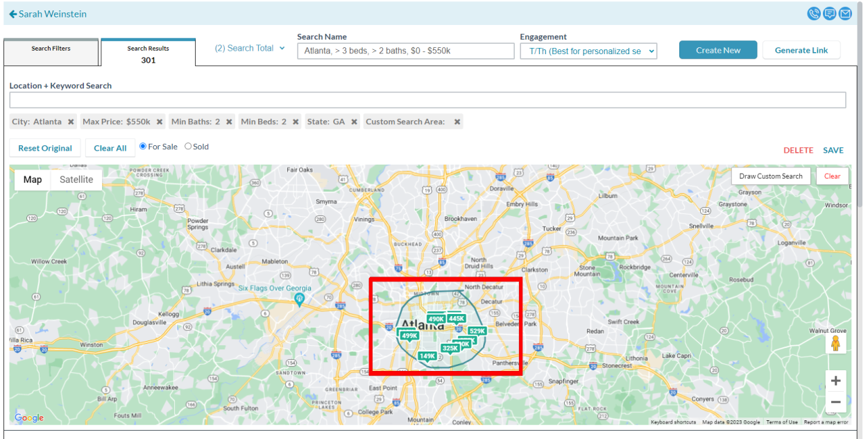Zoom out on the map
The height and width of the screenshot is (439, 868).
pyautogui.click(x=835, y=401)
